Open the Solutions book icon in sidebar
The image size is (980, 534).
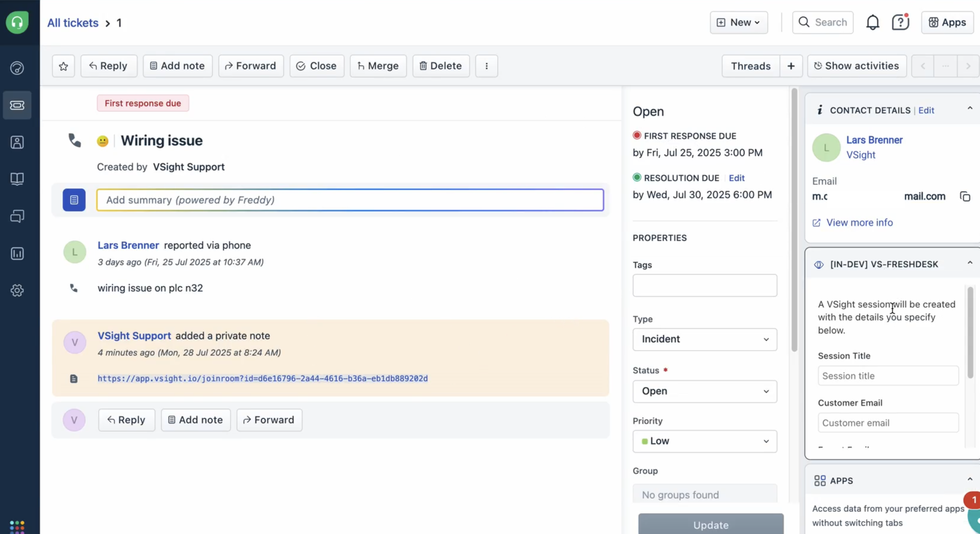coord(17,179)
